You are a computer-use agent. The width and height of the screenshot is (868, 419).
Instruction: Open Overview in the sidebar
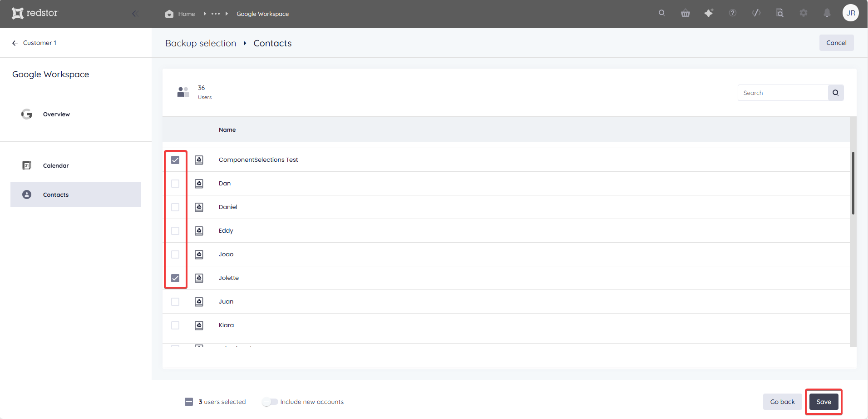click(x=56, y=115)
